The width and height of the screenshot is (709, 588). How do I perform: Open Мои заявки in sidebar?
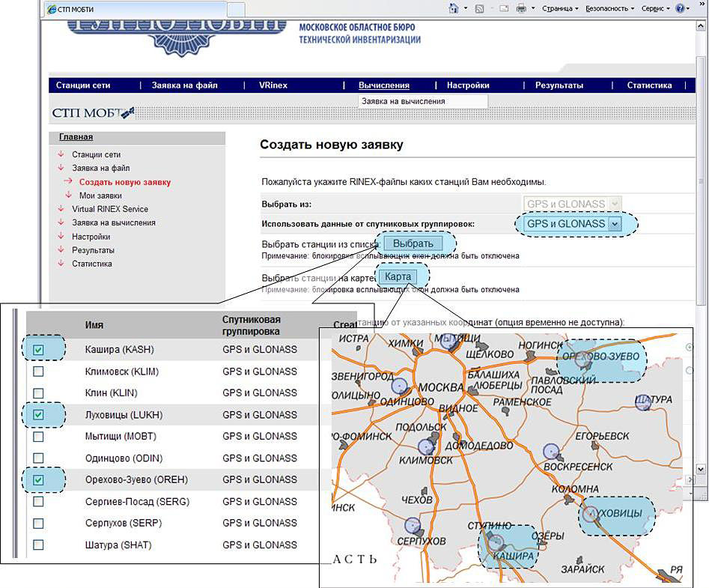100,196
